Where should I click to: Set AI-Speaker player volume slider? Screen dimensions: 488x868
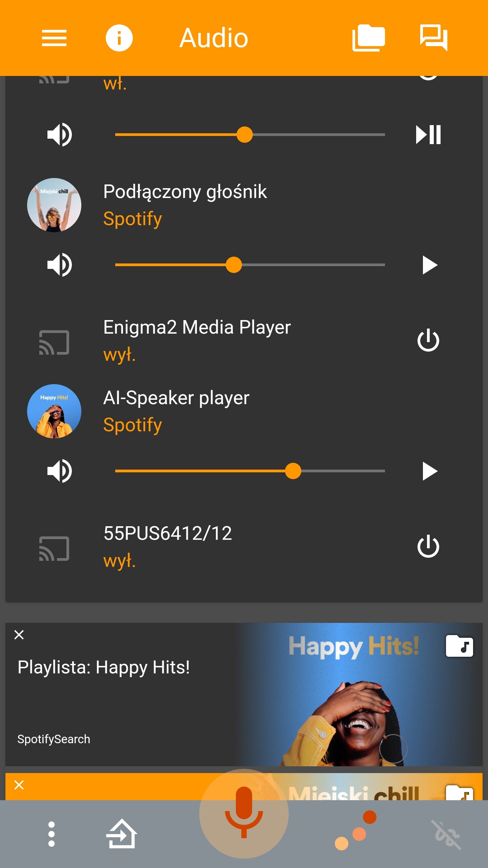250,471
